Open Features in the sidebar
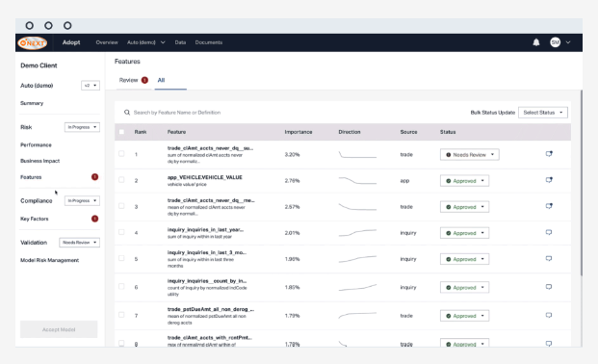 click(x=31, y=177)
